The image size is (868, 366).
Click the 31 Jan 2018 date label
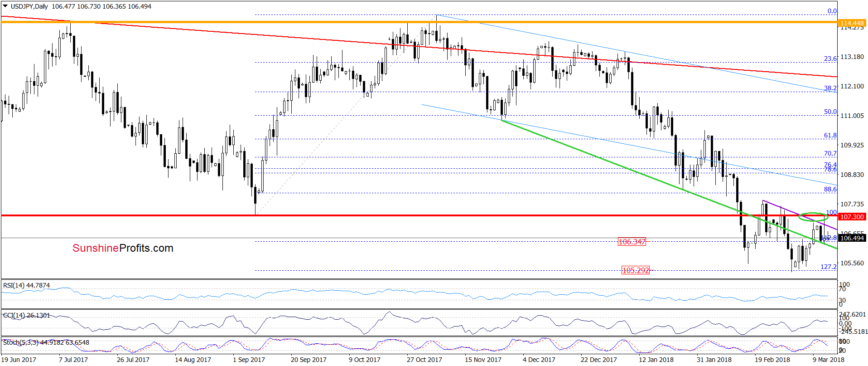(714, 360)
